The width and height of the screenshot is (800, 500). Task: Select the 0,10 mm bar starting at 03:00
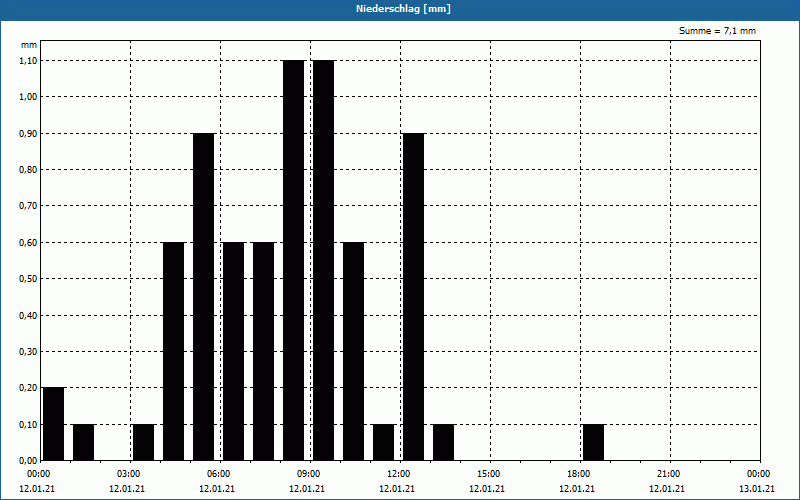143,442
